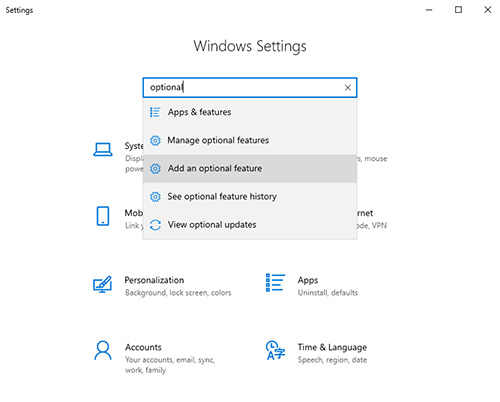The width and height of the screenshot is (500, 402).
Task: Click the Apps & features list icon
Action: click(155, 112)
